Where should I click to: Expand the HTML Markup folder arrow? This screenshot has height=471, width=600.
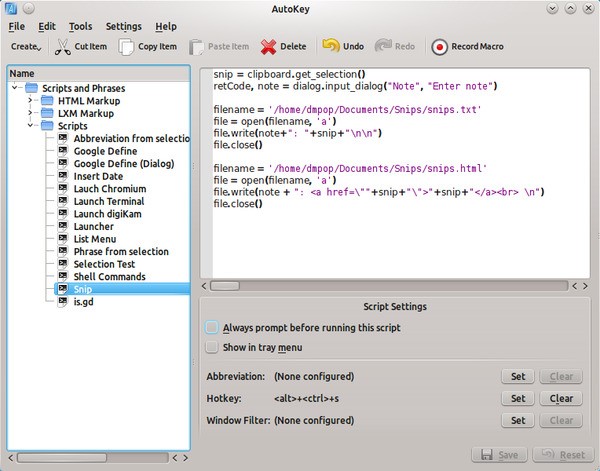click(30, 101)
